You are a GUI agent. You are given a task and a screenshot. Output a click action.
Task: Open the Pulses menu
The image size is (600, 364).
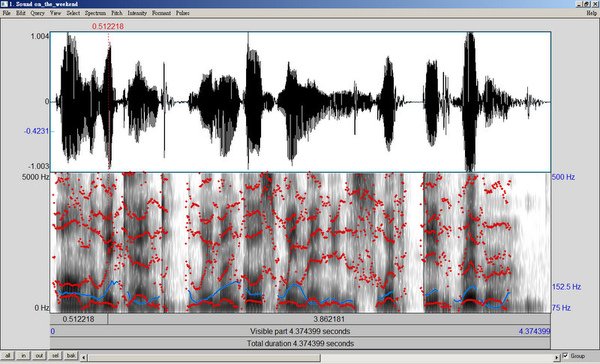coord(183,13)
